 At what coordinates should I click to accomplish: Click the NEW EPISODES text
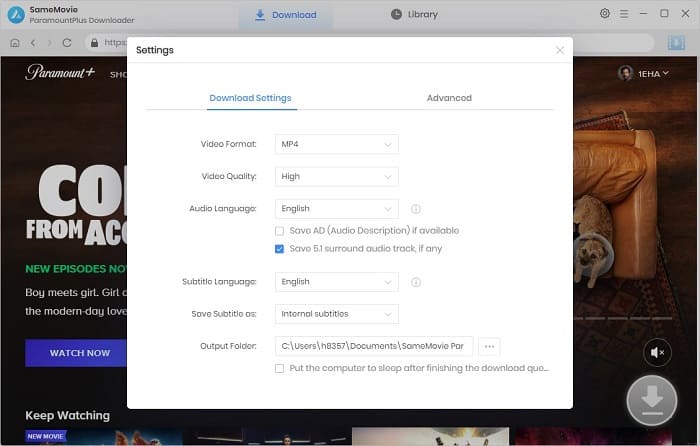tap(76, 269)
